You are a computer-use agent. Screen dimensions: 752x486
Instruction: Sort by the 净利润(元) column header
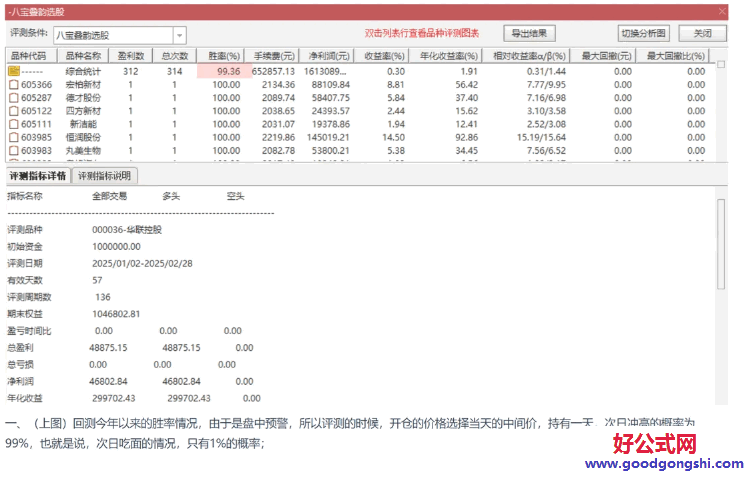coord(329,56)
